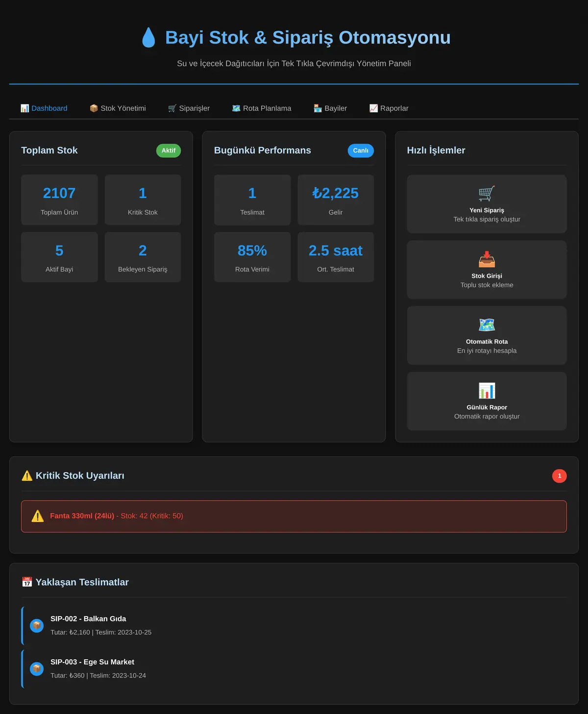Viewport: 588px width, 714px height.
Task: Click the SIP-002 - Balkan Gıda title
Action: click(88, 619)
